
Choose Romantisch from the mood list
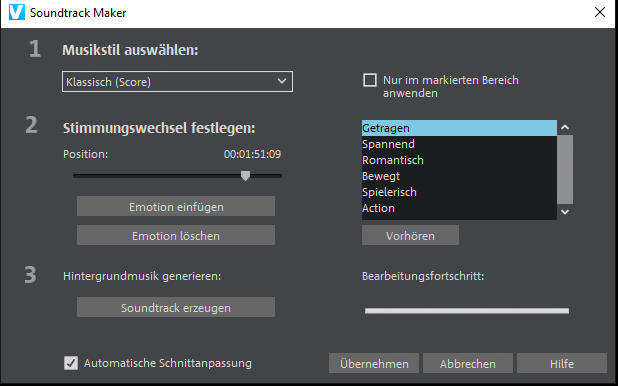459,160
